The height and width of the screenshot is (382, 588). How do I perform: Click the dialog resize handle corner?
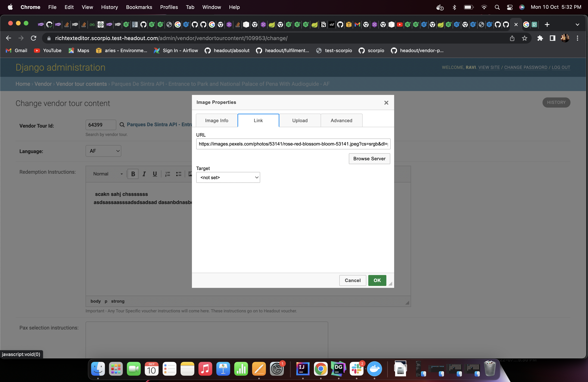(x=390, y=284)
